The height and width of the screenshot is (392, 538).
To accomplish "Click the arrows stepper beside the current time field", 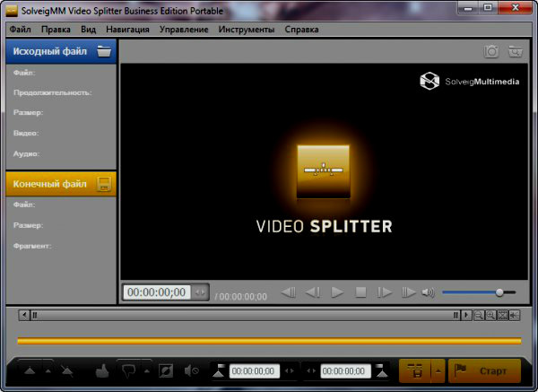I will 200,292.
